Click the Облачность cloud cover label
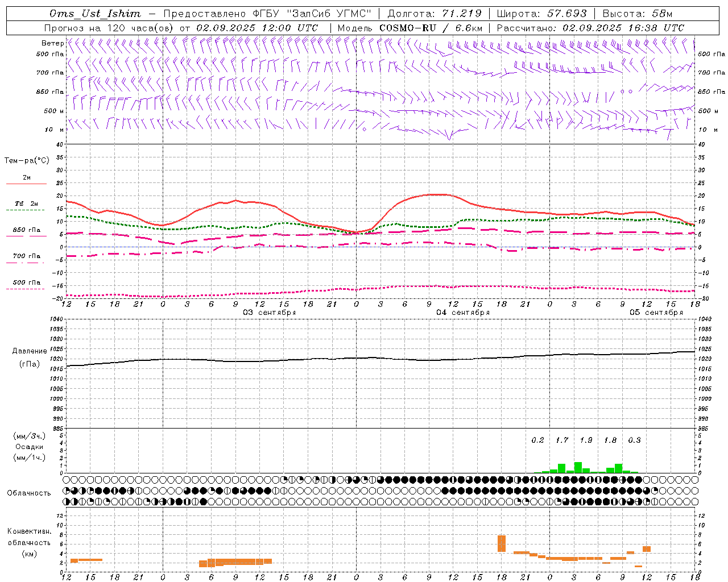The image size is (728, 582). point(29,493)
